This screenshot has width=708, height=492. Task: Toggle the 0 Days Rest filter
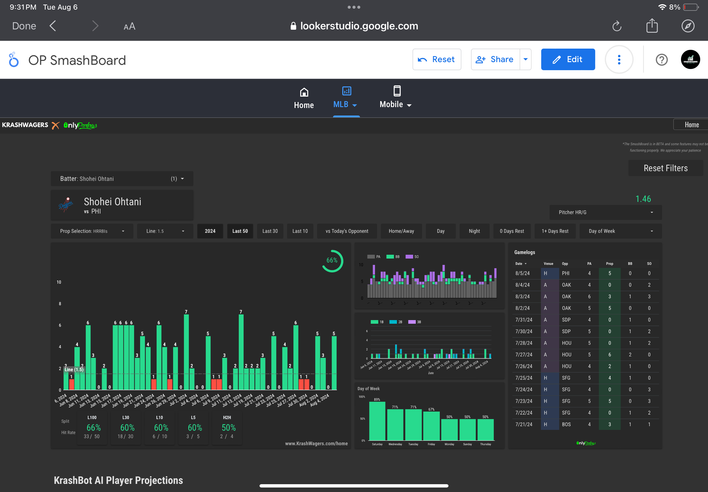512,231
